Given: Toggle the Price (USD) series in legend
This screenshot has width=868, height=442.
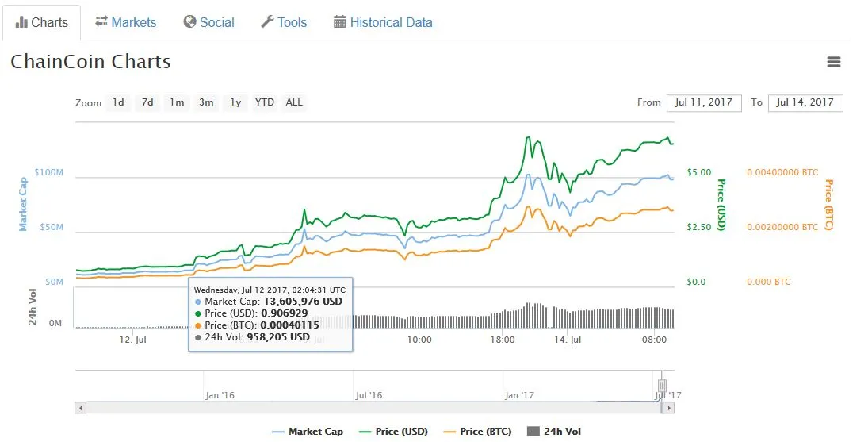Looking at the screenshot, I should (x=394, y=432).
